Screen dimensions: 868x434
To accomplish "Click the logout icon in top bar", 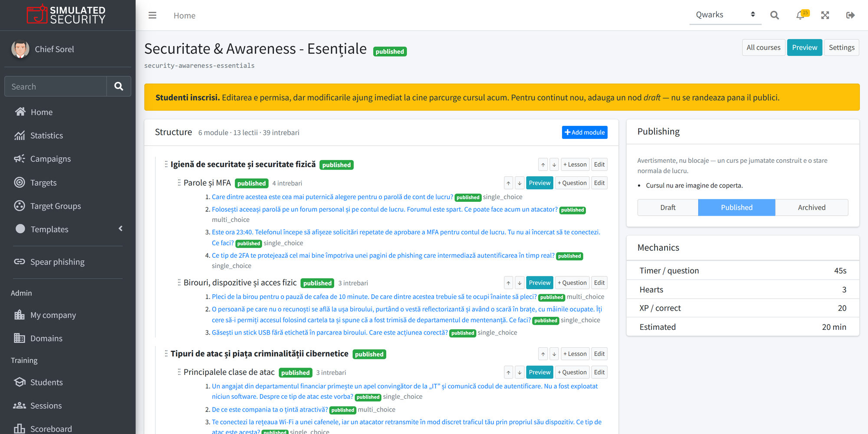I will pos(850,15).
